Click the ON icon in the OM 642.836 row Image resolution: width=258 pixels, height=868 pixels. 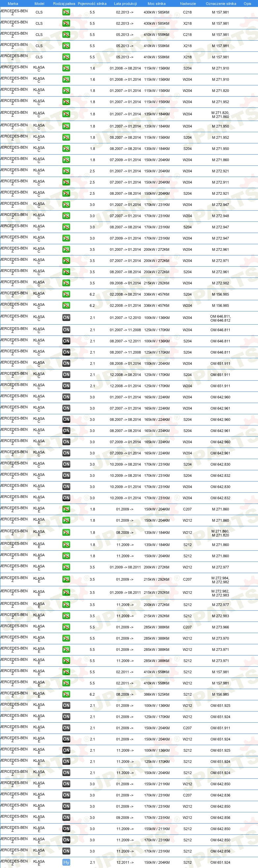tap(66, 795)
